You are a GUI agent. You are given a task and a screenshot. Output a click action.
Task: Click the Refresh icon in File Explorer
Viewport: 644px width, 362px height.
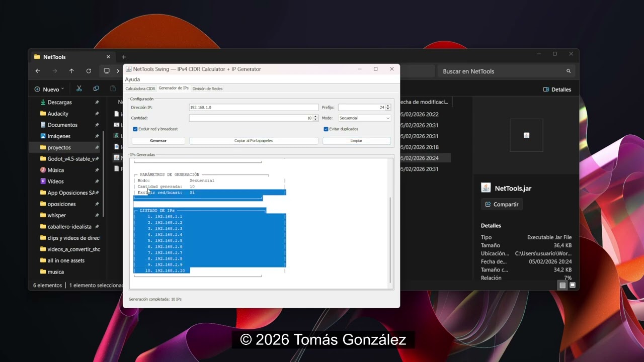[89, 71]
